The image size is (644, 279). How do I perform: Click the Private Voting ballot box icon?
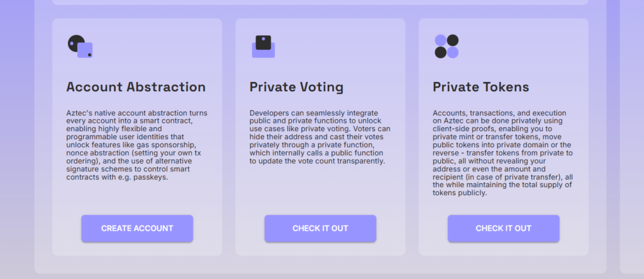pyautogui.click(x=264, y=47)
